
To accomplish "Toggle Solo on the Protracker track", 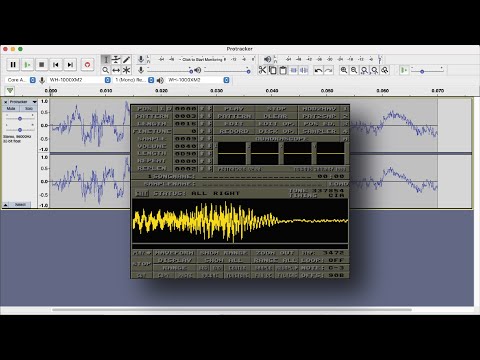I will (29, 109).
